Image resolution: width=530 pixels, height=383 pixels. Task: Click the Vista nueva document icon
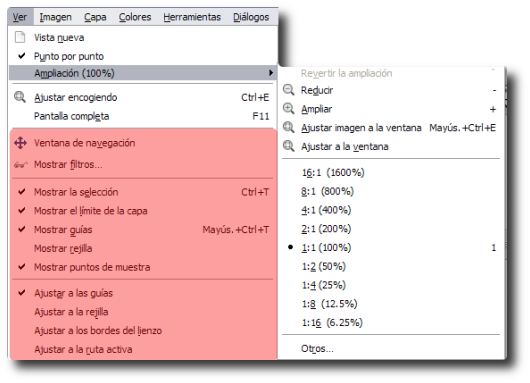pos(20,37)
